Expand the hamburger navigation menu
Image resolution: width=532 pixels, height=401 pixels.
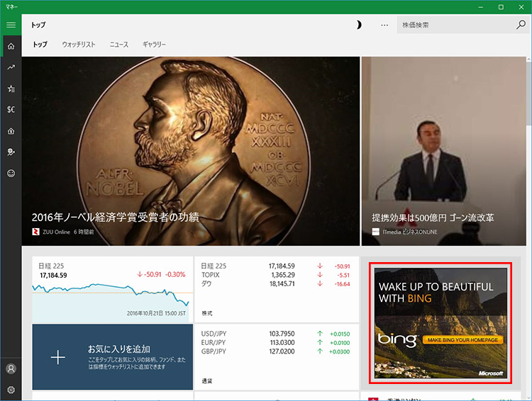11,25
